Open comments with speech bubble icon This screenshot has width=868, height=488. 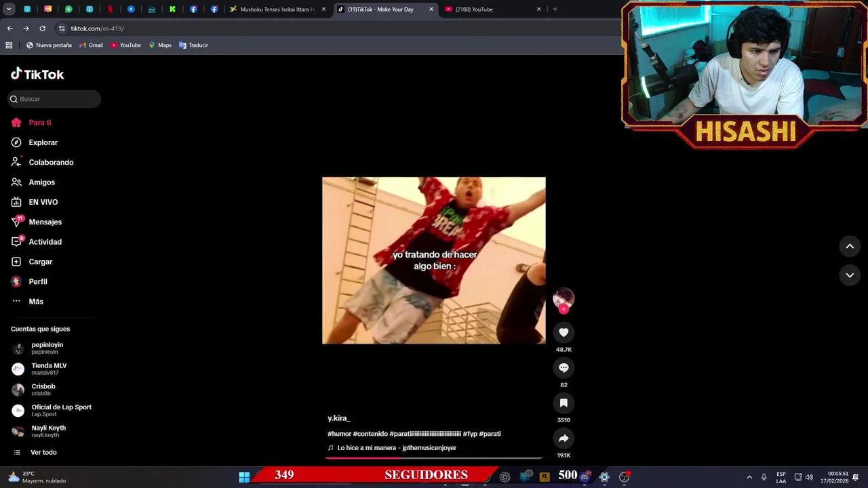click(x=564, y=367)
